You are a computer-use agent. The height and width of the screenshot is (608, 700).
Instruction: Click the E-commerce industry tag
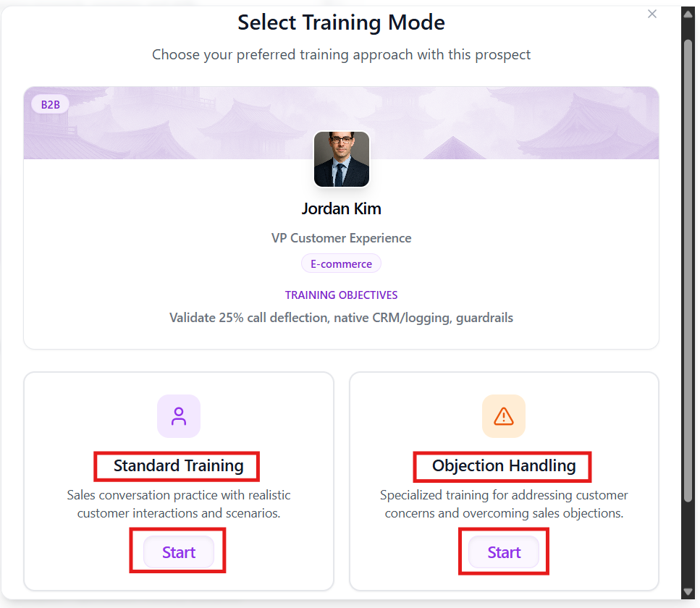342,264
